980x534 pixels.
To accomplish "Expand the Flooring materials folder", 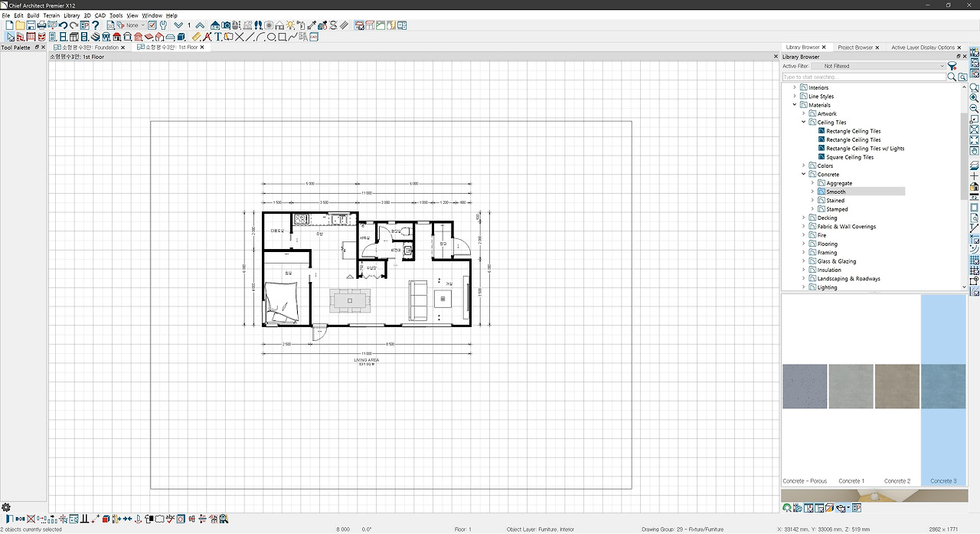I will click(x=804, y=244).
